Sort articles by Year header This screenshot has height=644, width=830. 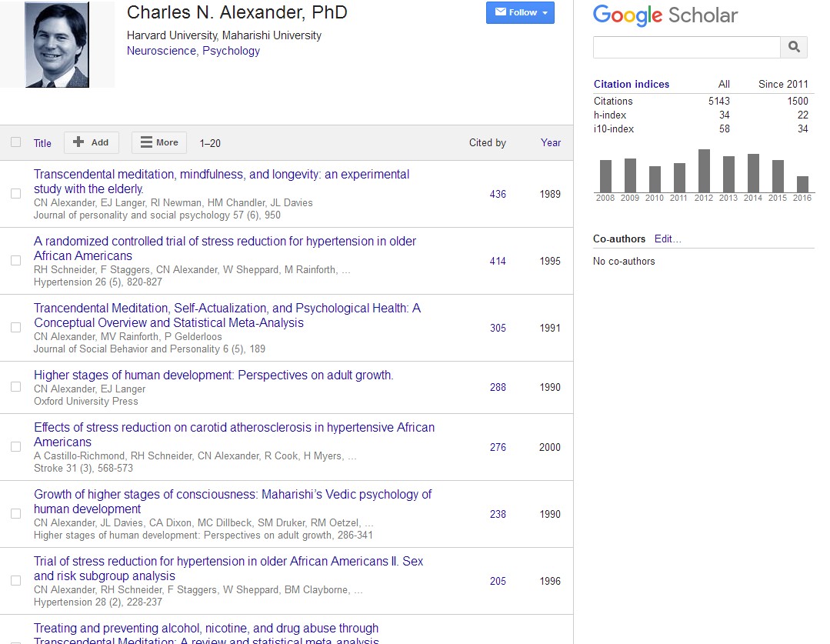pyautogui.click(x=551, y=142)
